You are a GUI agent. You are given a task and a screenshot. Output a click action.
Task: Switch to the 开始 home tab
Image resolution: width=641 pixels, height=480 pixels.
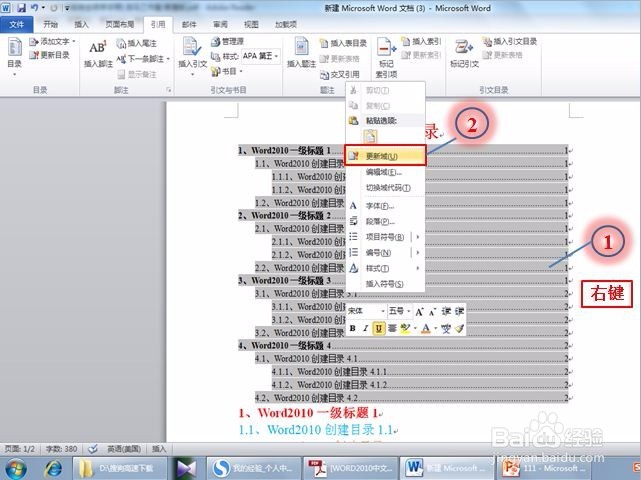click(51, 25)
